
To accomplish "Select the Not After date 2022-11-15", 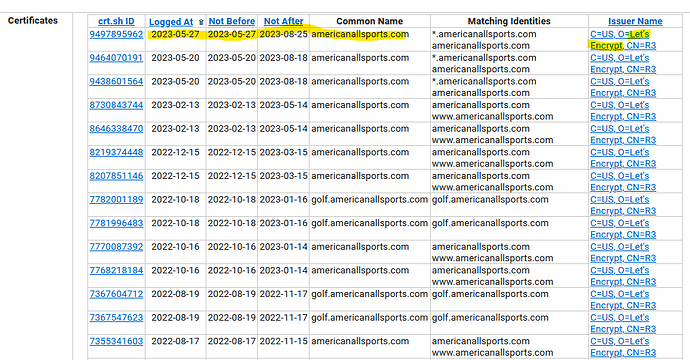I will coord(283,341).
